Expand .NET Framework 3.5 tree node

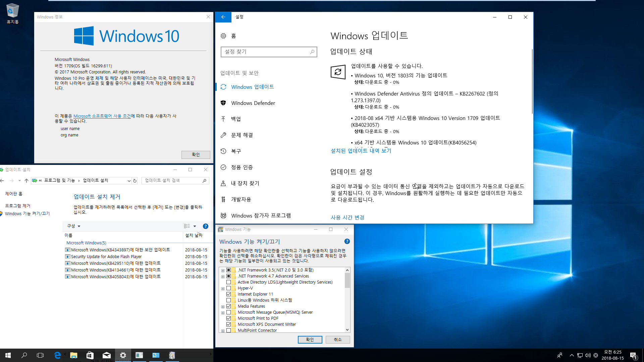tap(223, 270)
